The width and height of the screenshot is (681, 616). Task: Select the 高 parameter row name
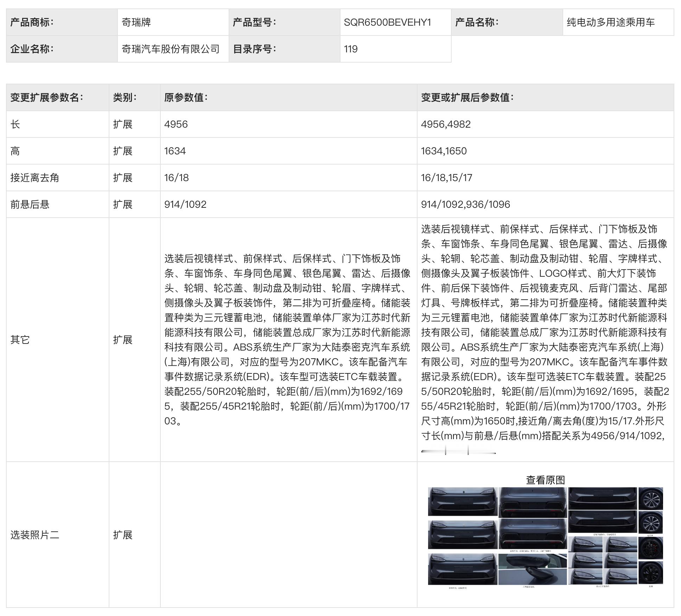point(15,151)
